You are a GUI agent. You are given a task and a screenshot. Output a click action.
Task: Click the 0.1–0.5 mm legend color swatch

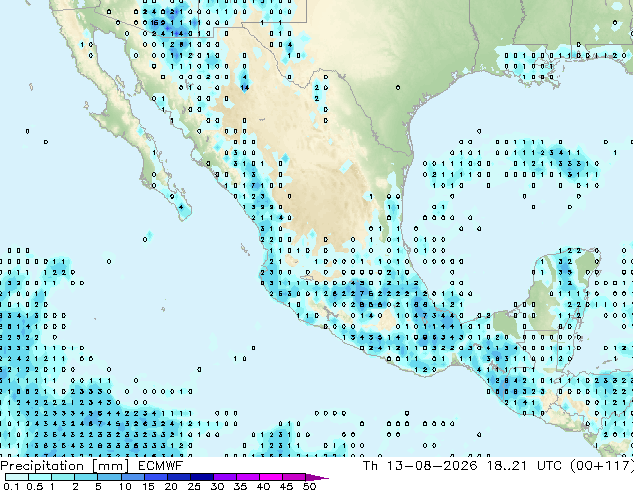(17, 477)
